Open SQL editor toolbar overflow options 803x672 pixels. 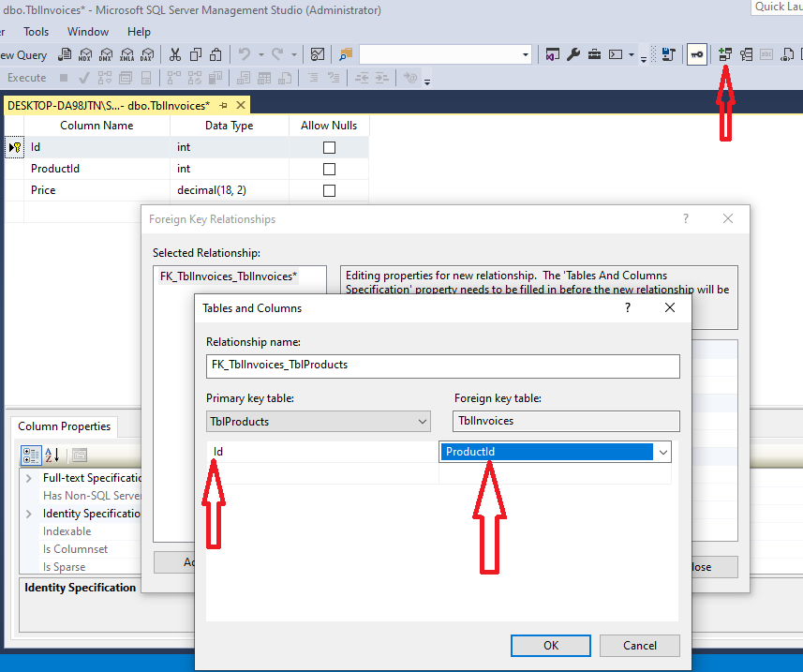point(427,81)
